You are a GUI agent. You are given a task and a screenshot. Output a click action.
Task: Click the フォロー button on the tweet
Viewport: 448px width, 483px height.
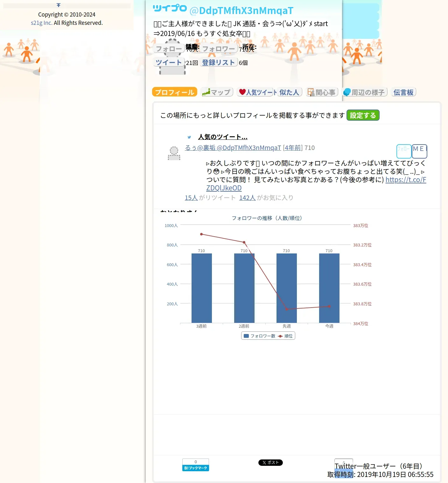point(404,151)
